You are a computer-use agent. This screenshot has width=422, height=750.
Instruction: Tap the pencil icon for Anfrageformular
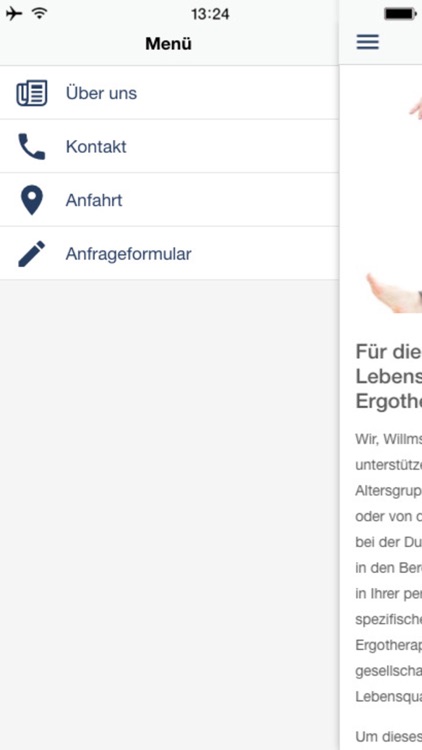point(32,254)
